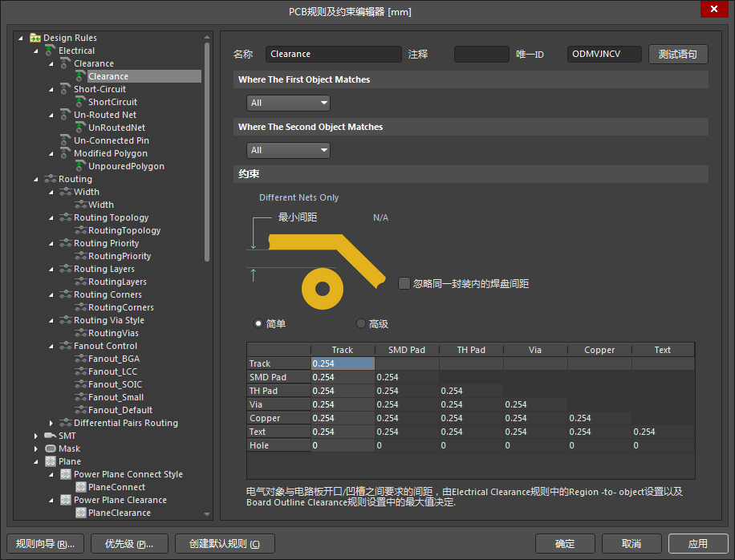Screen dimensions: 735x560
Task: Click the UnRoutedNet rule icon
Action: [x=80, y=128]
